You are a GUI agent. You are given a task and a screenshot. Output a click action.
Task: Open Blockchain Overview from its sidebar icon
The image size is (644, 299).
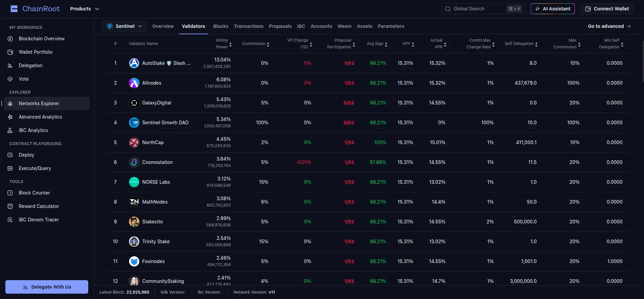point(10,39)
